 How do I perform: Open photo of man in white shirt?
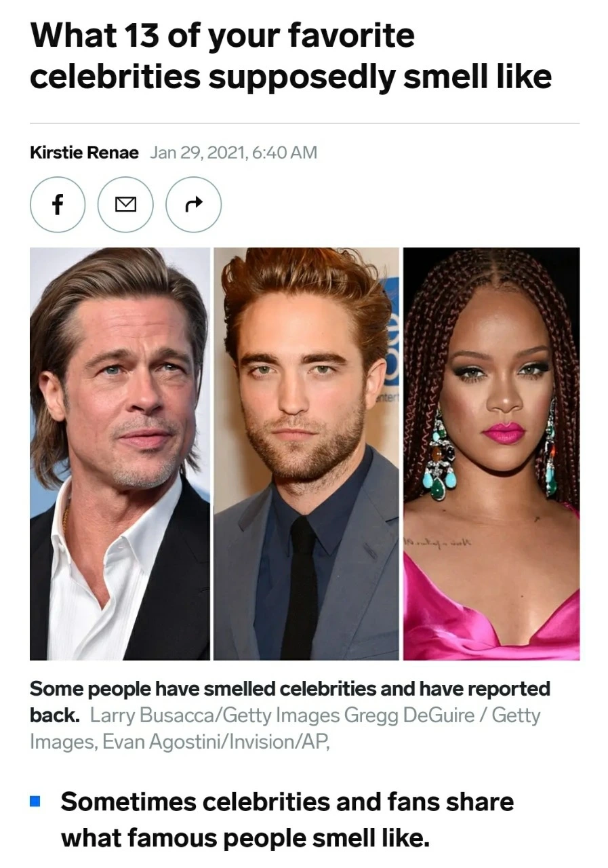pos(120,454)
